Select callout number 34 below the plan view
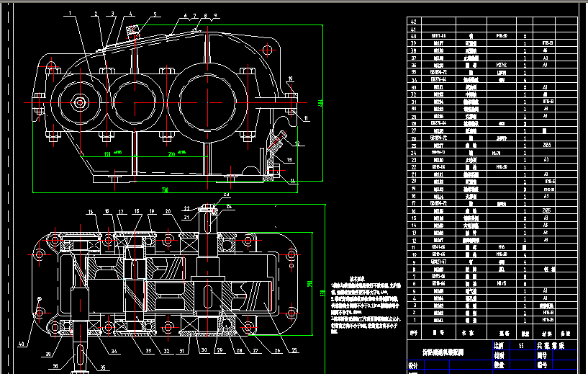588x374 pixels. pyautogui.click(x=114, y=352)
